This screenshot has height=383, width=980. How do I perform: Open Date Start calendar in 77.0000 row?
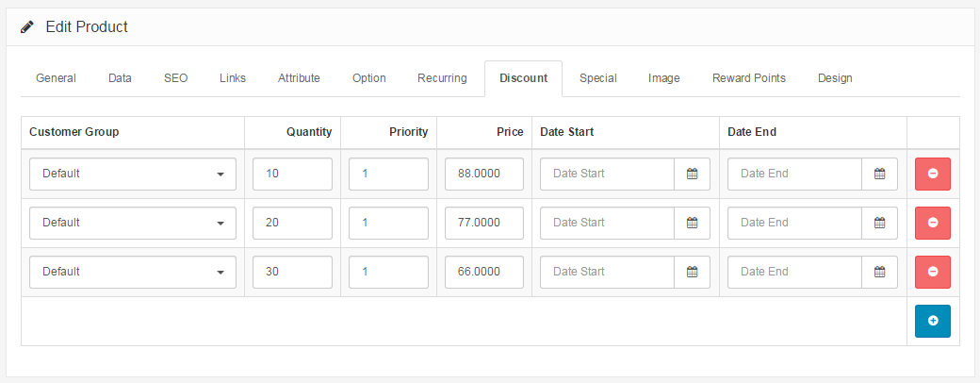click(692, 223)
